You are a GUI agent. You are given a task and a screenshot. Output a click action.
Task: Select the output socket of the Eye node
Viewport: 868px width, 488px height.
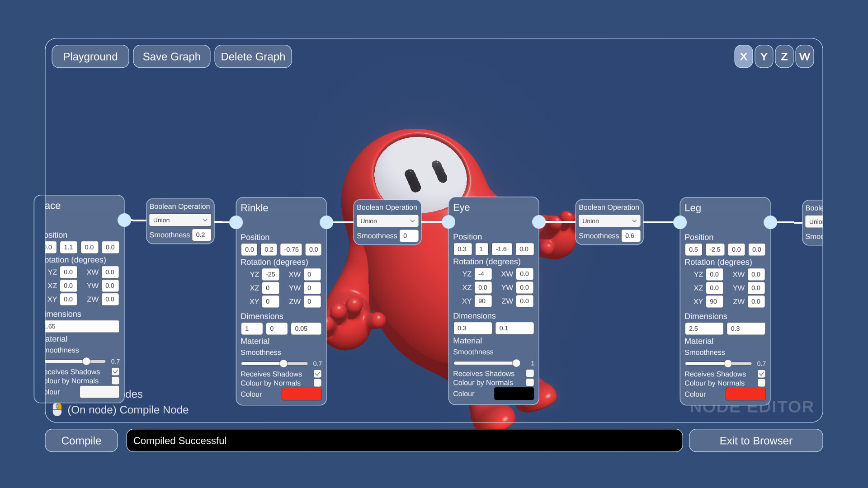pyautogui.click(x=539, y=221)
